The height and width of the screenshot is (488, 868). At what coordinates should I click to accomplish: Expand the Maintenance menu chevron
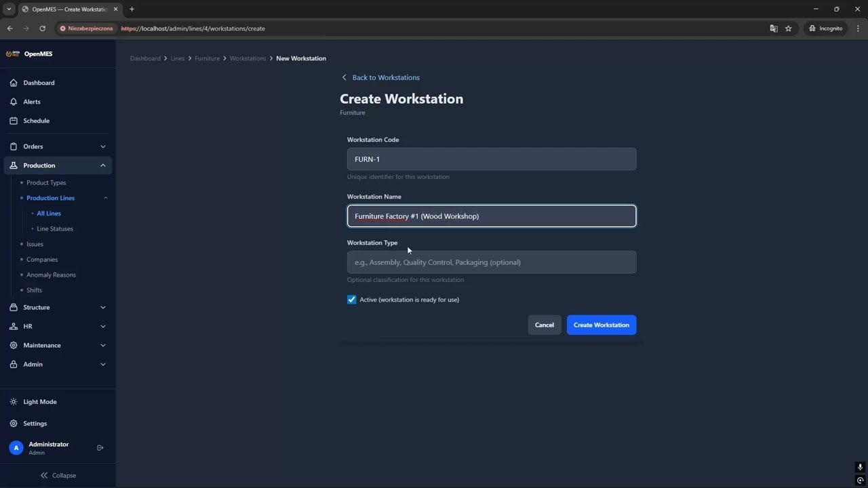click(x=103, y=345)
